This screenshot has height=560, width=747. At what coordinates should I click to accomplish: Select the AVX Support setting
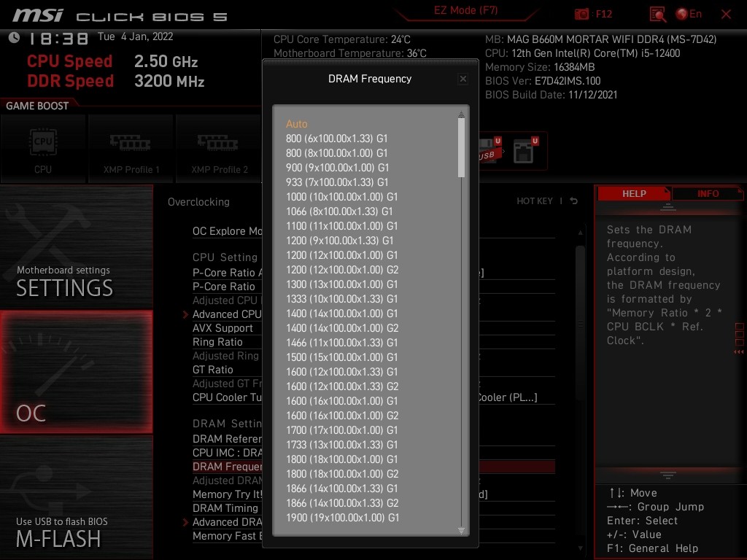coord(222,328)
